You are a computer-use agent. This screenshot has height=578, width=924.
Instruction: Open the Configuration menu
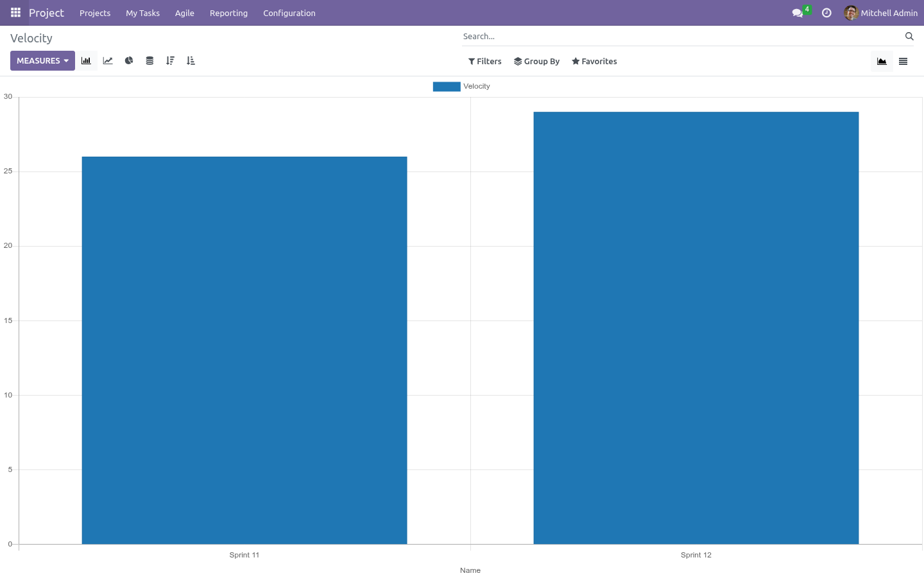[x=289, y=13]
